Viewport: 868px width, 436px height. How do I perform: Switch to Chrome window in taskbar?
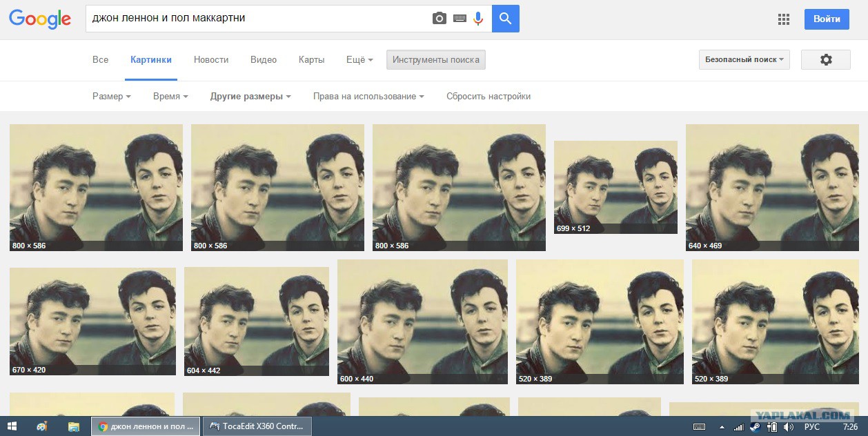tap(146, 426)
